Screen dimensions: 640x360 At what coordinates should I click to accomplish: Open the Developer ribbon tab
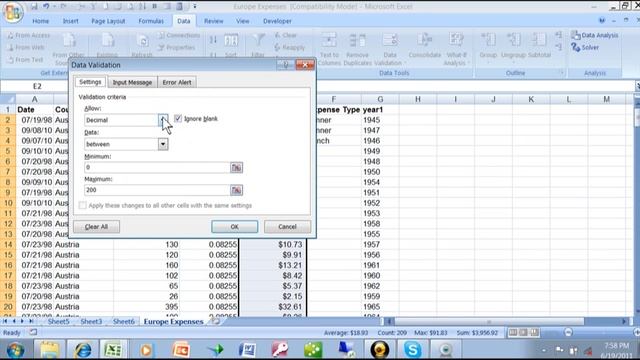click(277, 21)
